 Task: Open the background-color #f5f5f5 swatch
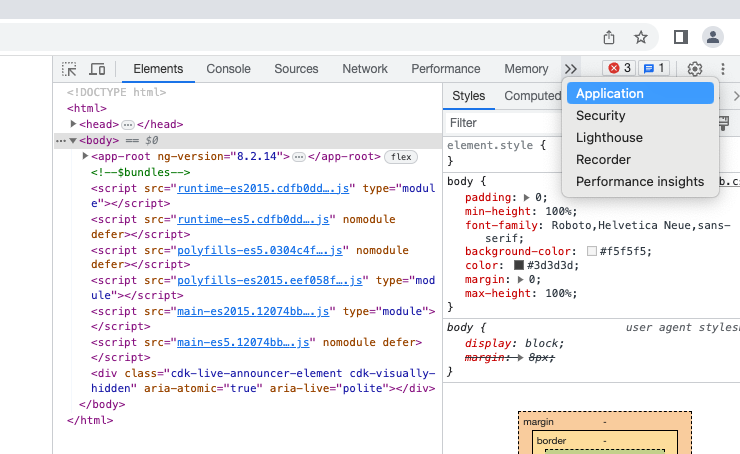591,251
